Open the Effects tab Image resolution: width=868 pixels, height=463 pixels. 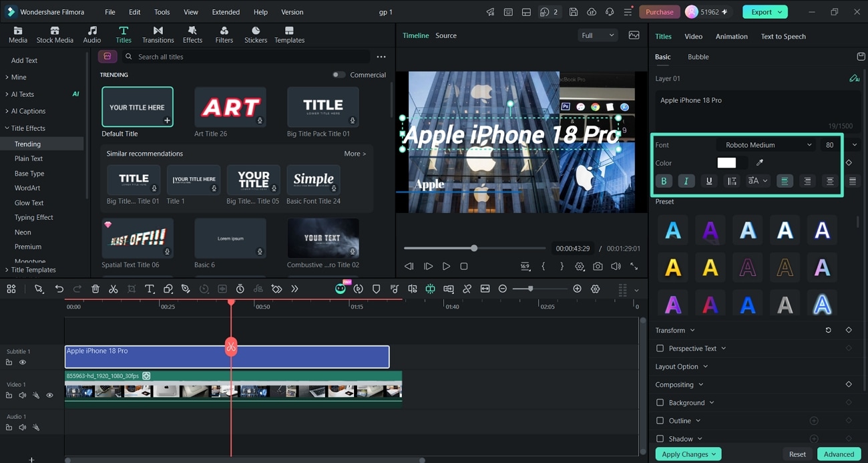point(192,35)
